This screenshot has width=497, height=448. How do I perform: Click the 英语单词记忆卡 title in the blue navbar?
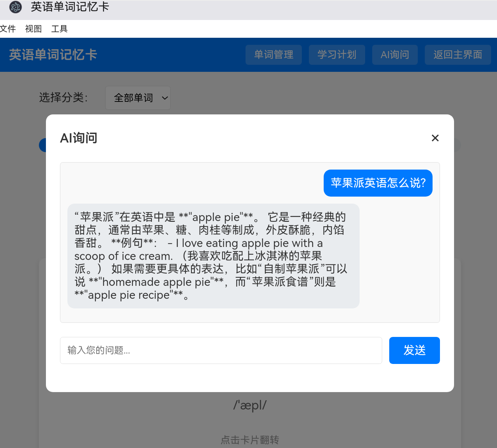click(x=53, y=54)
